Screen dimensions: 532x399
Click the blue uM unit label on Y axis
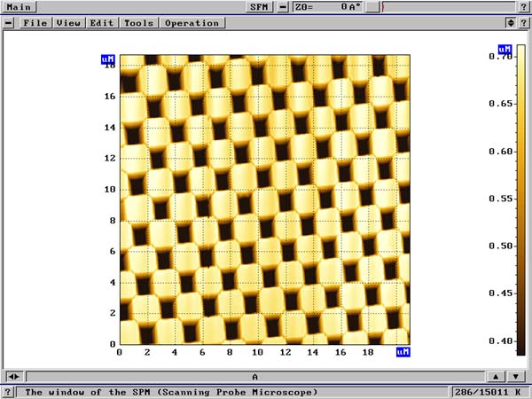[108, 60]
